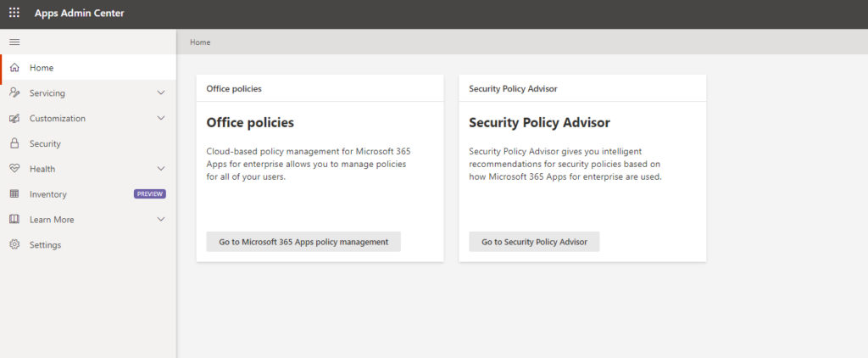Click the Office policies card header
Viewport: 868px width, 358px height.
(320, 88)
